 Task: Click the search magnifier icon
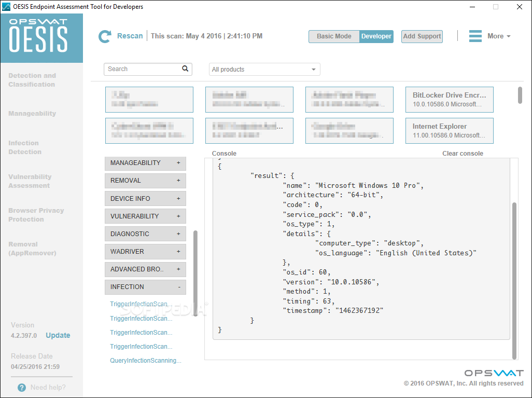(x=185, y=69)
